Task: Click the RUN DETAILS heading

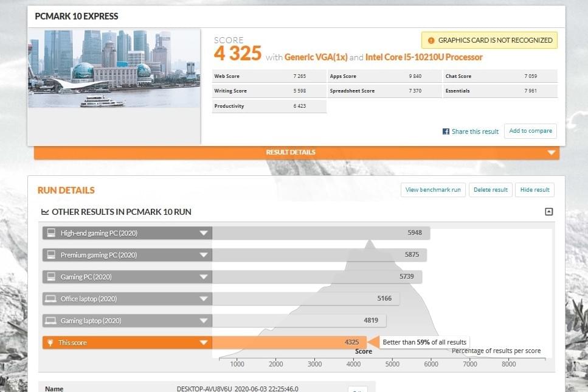Action: (66, 191)
